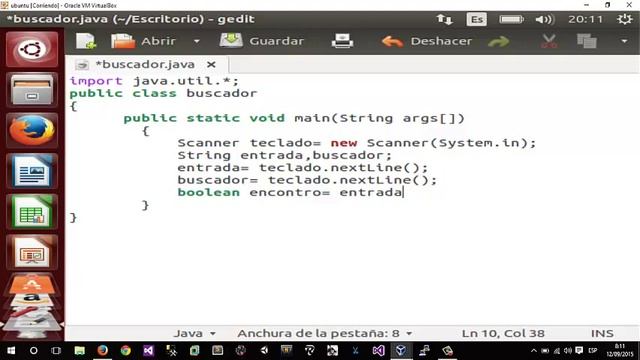Open the Windows Start menu
640x360 pixels.
(x=11, y=351)
